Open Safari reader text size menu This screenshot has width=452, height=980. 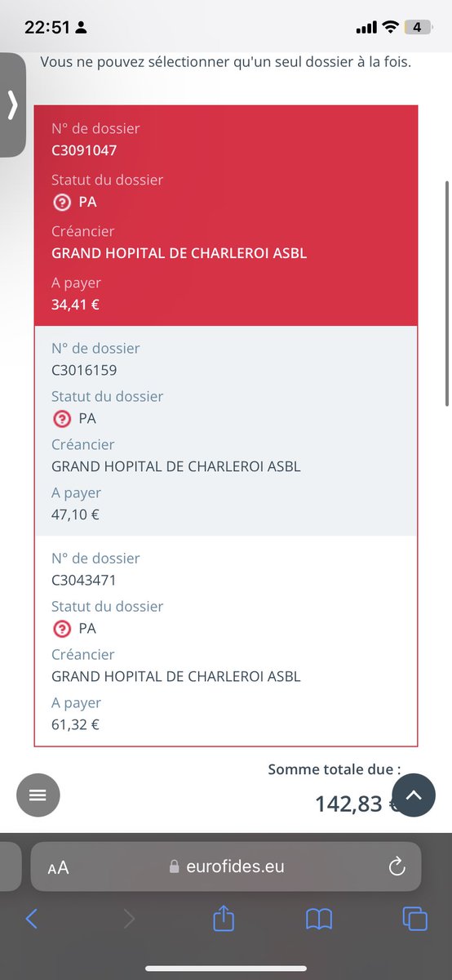58,867
